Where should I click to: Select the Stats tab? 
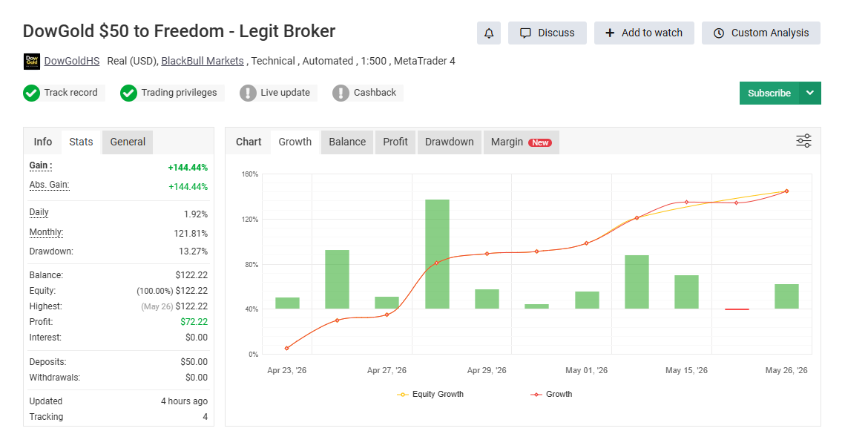tap(81, 142)
